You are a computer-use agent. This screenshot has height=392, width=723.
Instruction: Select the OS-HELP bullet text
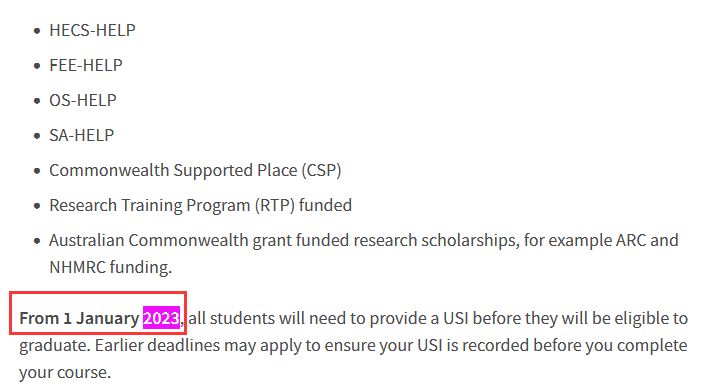83,101
